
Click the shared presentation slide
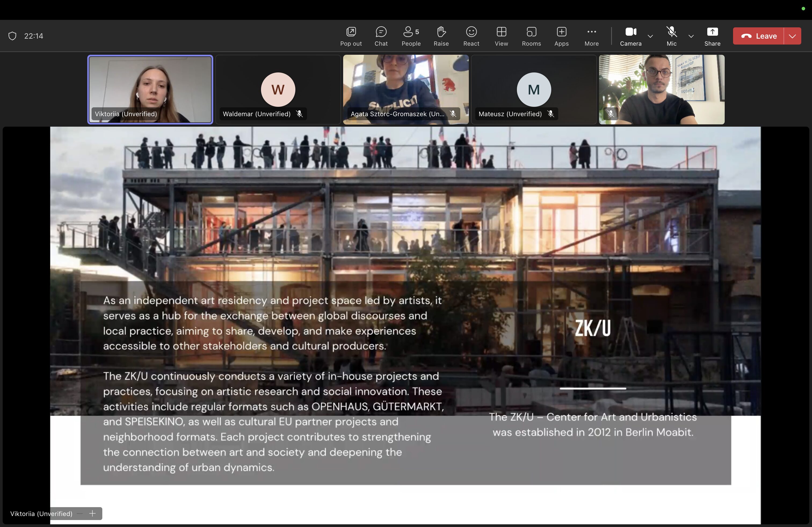coord(405,325)
